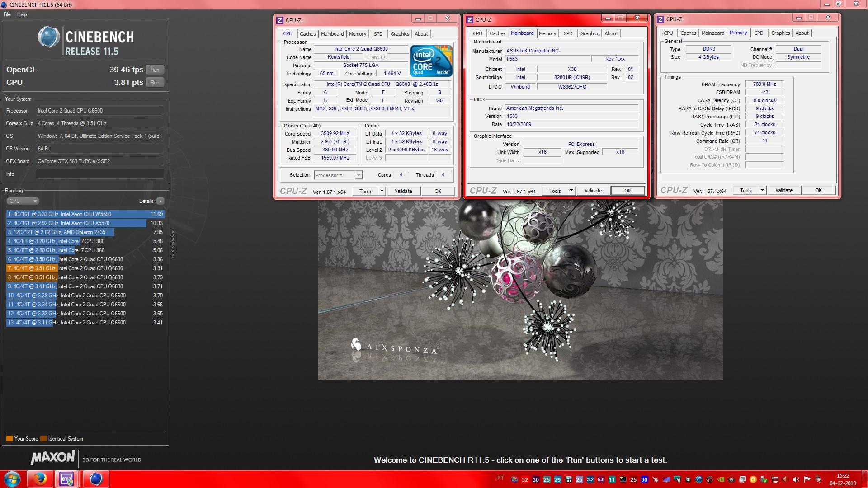Open Tools dropdown arrow in CPU-tab CPU-Z window
Image resolution: width=868 pixels, height=488 pixels.
(382, 191)
